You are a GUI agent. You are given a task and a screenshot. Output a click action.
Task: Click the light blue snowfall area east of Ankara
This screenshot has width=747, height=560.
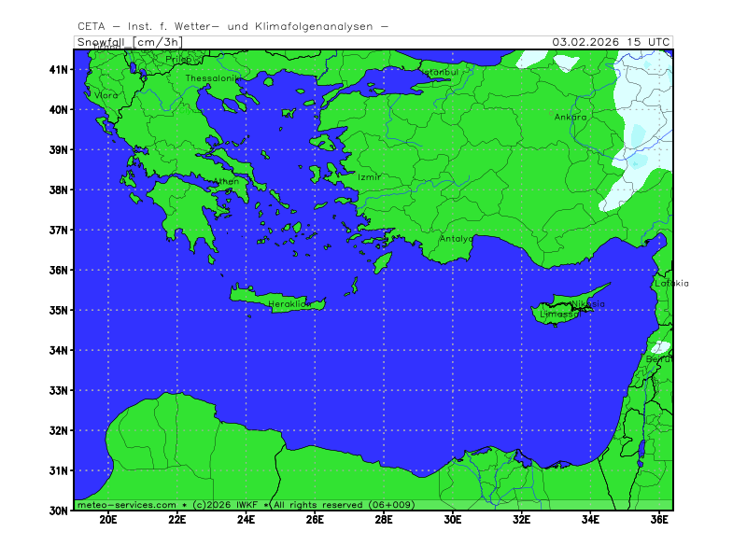point(639,140)
